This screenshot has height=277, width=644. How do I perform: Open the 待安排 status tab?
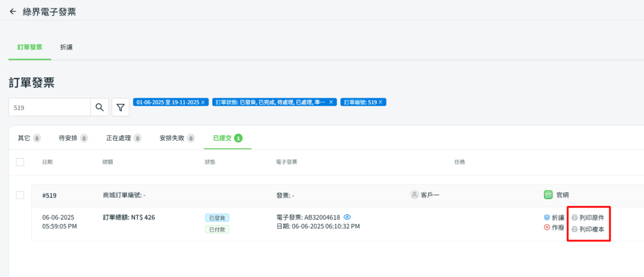pyautogui.click(x=73, y=138)
